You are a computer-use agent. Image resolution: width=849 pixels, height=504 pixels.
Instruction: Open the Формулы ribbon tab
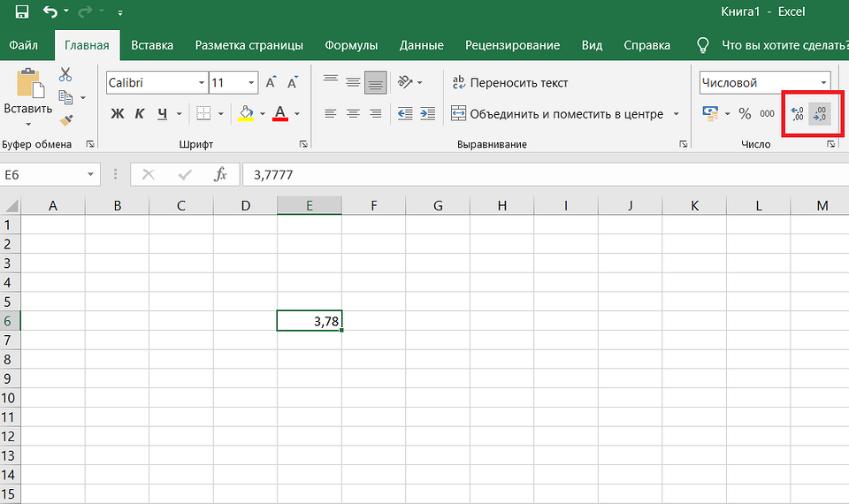pos(351,45)
